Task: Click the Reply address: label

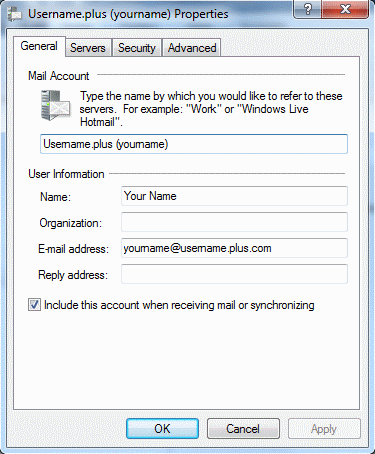Action: pos(73,275)
